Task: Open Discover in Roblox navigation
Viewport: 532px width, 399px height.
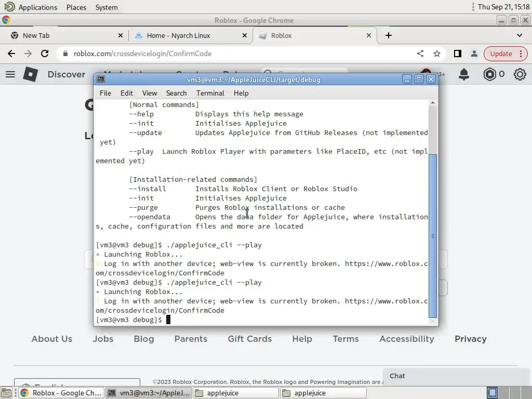Action: pyautogui.click(x=66, y=74)
